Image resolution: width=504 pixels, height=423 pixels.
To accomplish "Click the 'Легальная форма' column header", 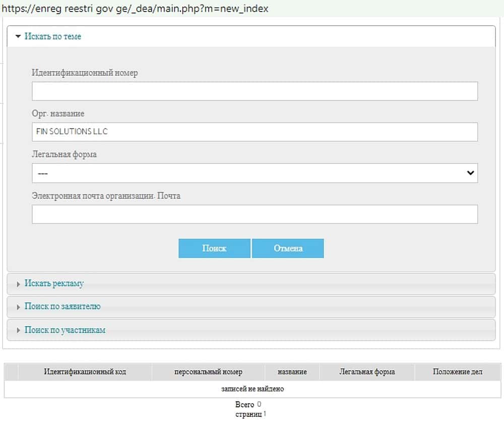I will 367,372.
